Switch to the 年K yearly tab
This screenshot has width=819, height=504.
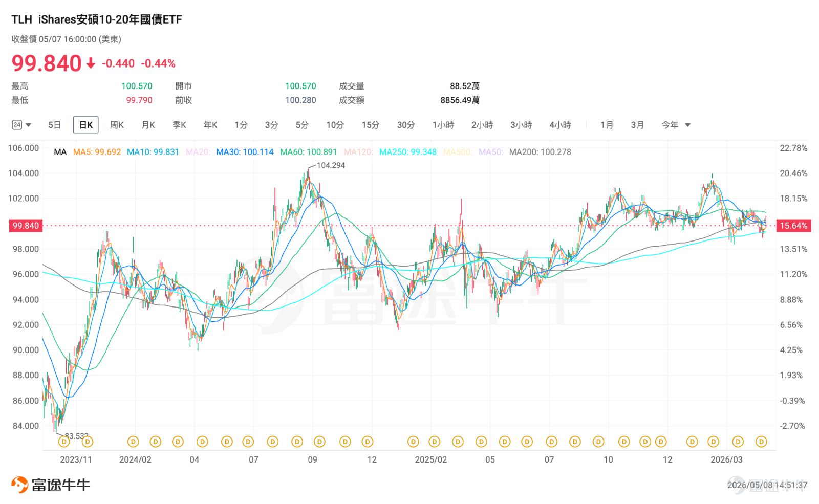coord(210,125)
